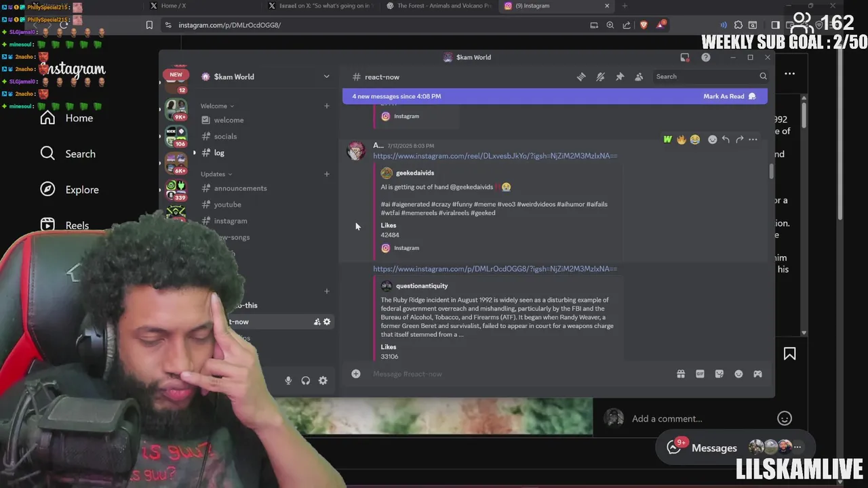Add a channel to the Updates category
This screenshot has height=488, width=868.
click(x=326, y=174)
